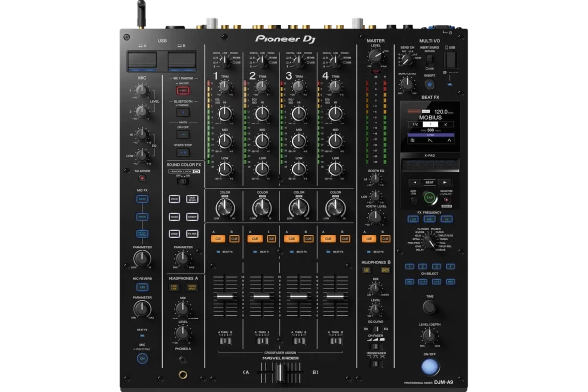Viewport: 588px width, 392px height.
Task: Select the SWEEP Sound Color FX button
Action: click(192, 217)
